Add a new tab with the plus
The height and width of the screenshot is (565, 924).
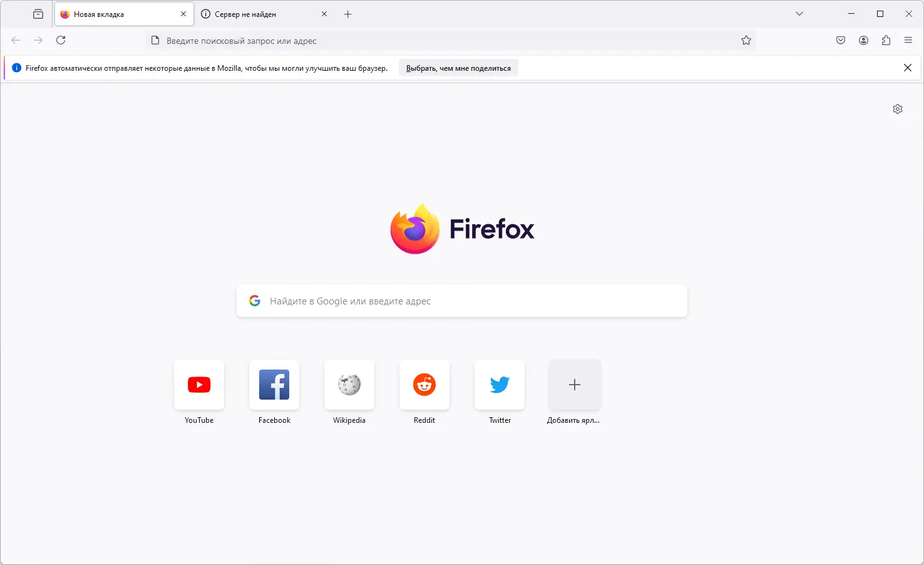coord(348,13)
